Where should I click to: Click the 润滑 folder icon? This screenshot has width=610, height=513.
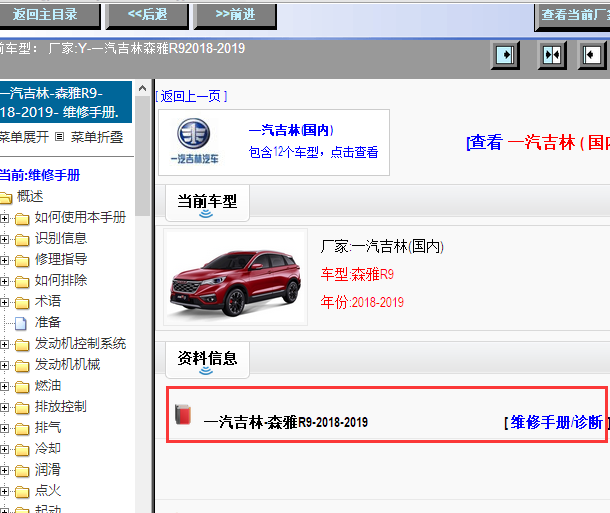pos(22,471)
